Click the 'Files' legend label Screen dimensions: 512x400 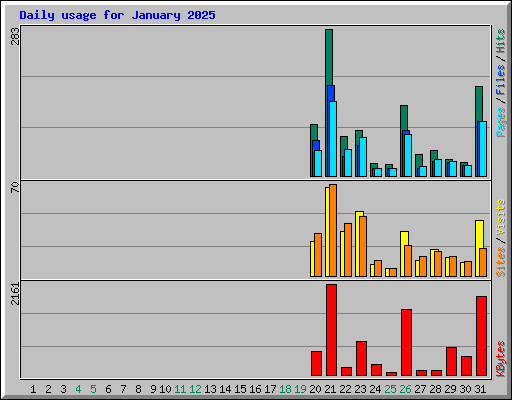pos(501,80)
